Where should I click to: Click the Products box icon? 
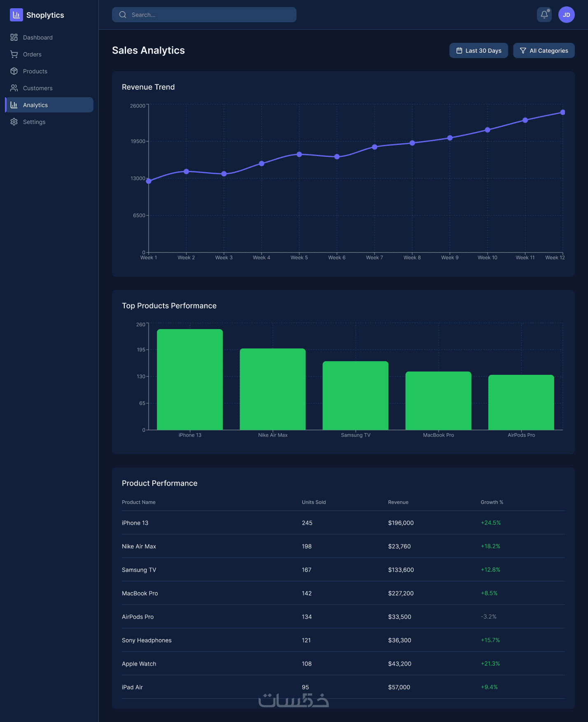14,71
